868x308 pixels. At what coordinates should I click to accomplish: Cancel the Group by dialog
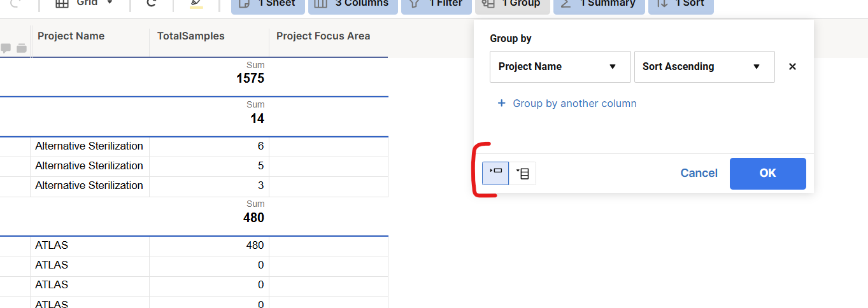[x=699, y=173]
